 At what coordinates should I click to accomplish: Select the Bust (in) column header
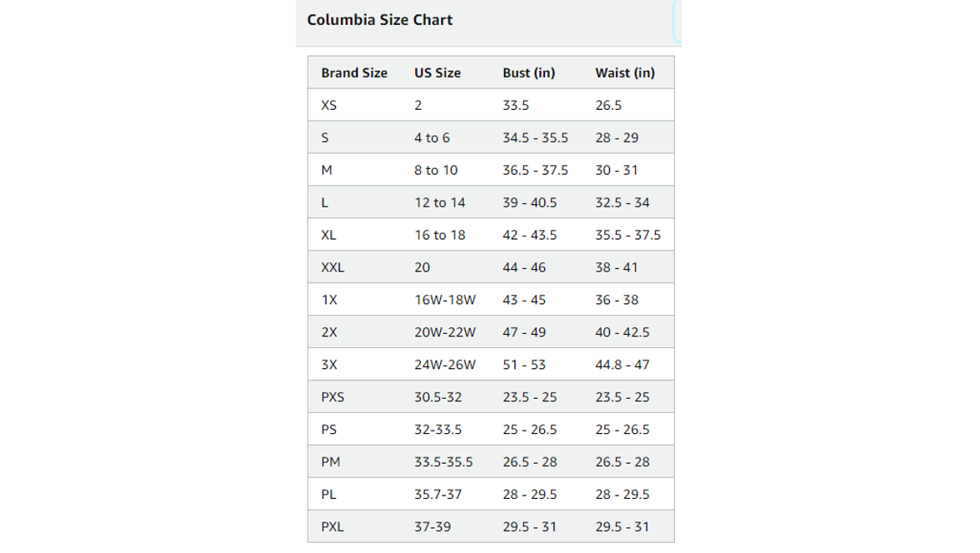(x=528, y=73)
